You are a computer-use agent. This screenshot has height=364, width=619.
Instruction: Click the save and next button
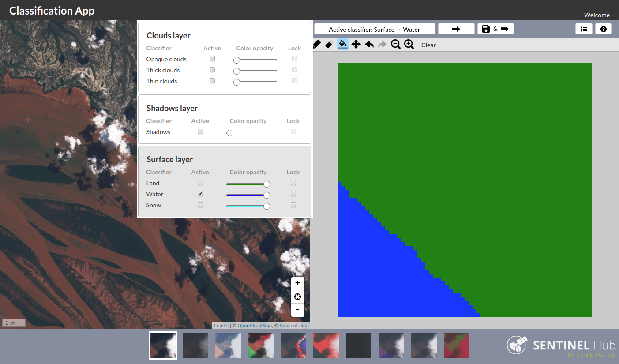point(495,29)
